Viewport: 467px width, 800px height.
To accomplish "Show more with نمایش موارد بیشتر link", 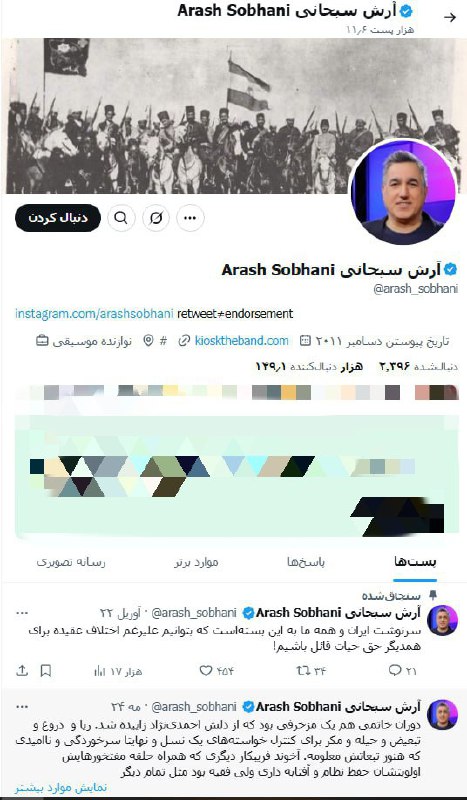I will tap(60, 787).
